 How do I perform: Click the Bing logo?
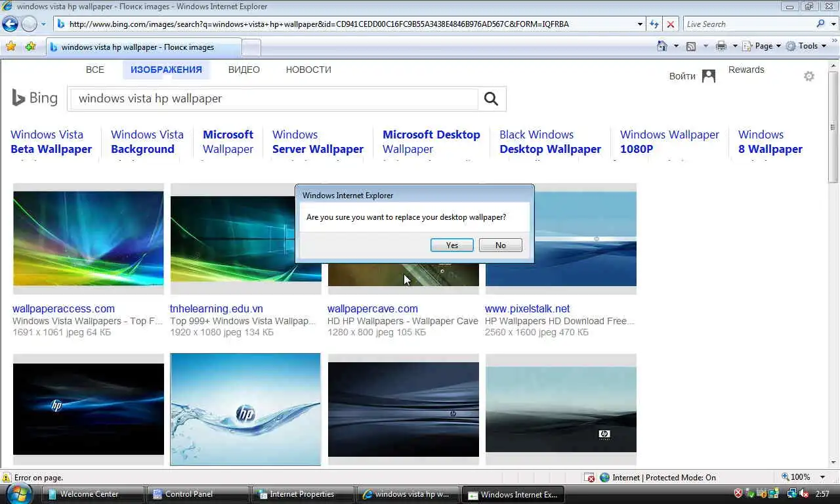tap(35, 98)
